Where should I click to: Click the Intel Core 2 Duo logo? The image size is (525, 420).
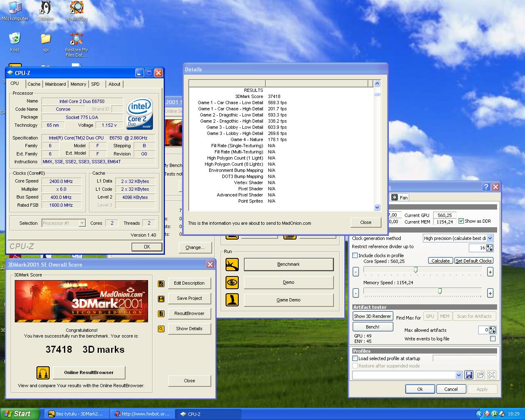[139, 114]
